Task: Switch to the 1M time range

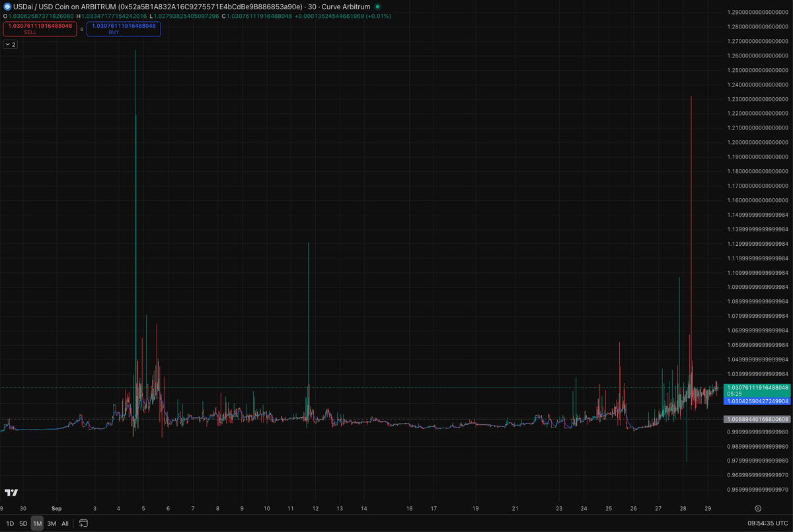Action: coord(38,523)
